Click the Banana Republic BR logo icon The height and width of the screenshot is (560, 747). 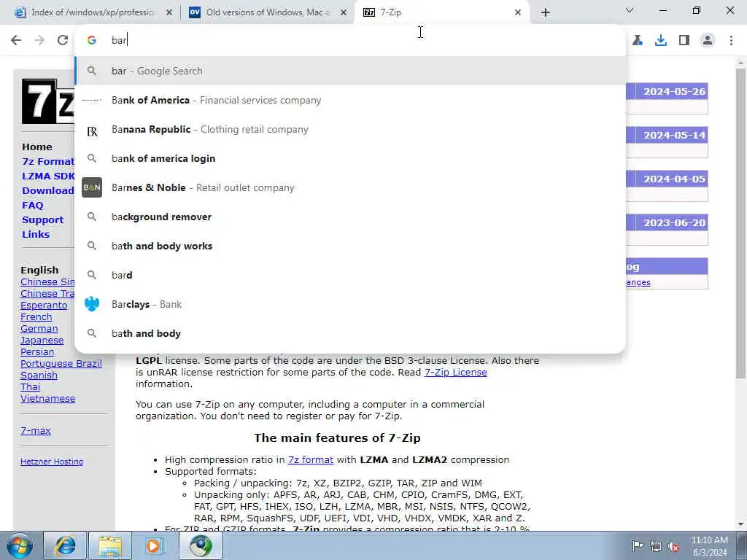coord(92,131)
